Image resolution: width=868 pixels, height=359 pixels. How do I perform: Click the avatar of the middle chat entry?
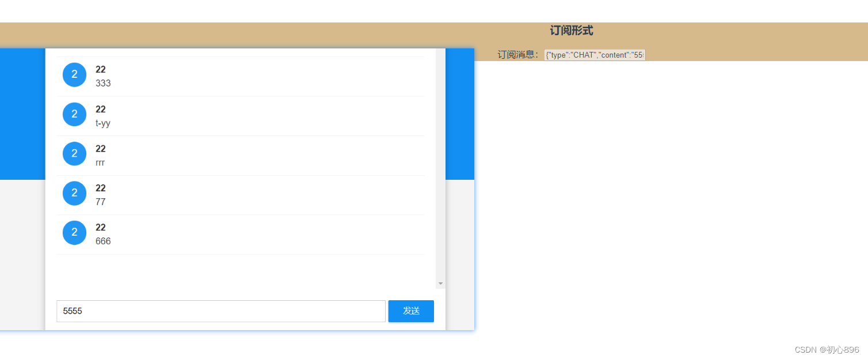(74, 153)
